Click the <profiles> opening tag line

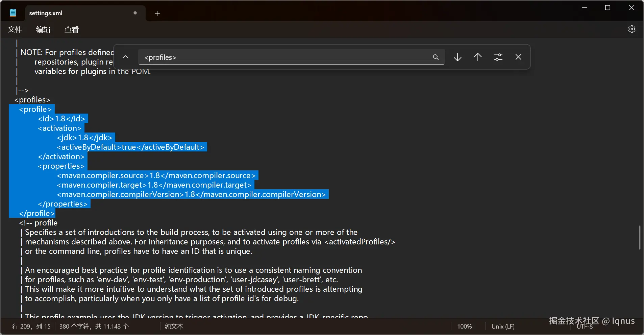32,100
